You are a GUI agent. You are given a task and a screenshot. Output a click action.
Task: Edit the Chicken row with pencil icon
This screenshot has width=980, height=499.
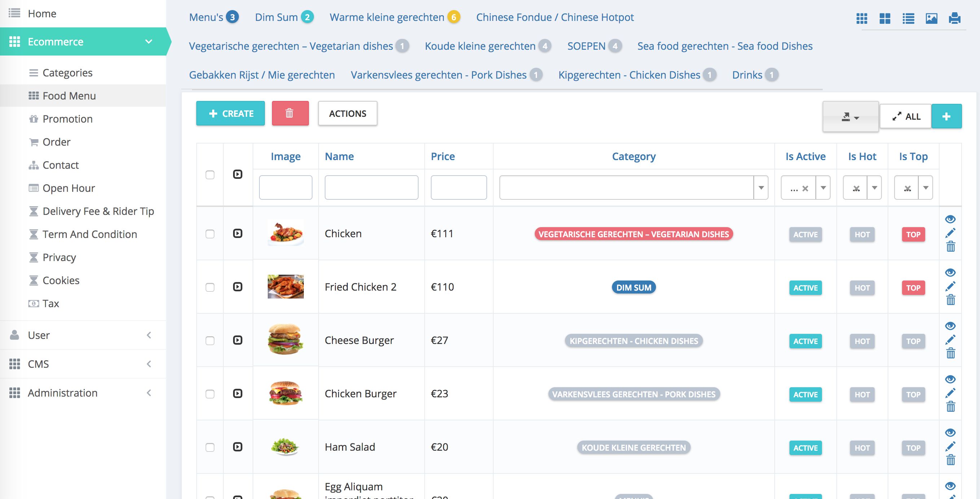click(950, 233)
